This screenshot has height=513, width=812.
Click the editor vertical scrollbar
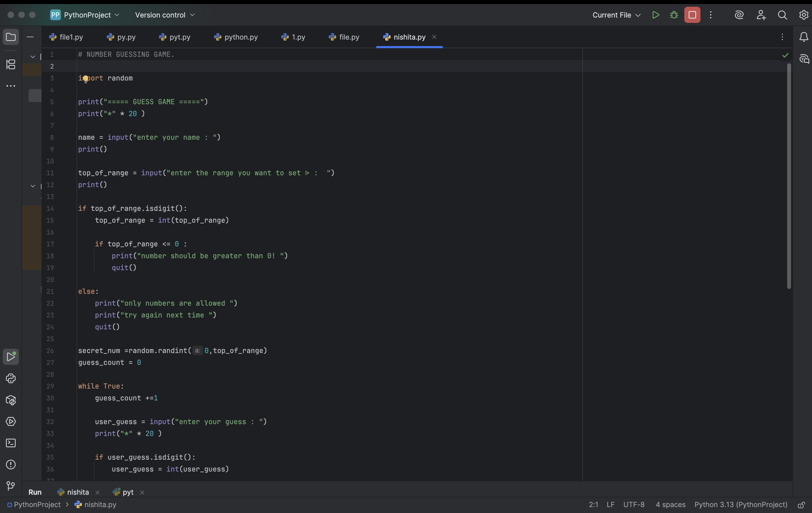point(789,175)
